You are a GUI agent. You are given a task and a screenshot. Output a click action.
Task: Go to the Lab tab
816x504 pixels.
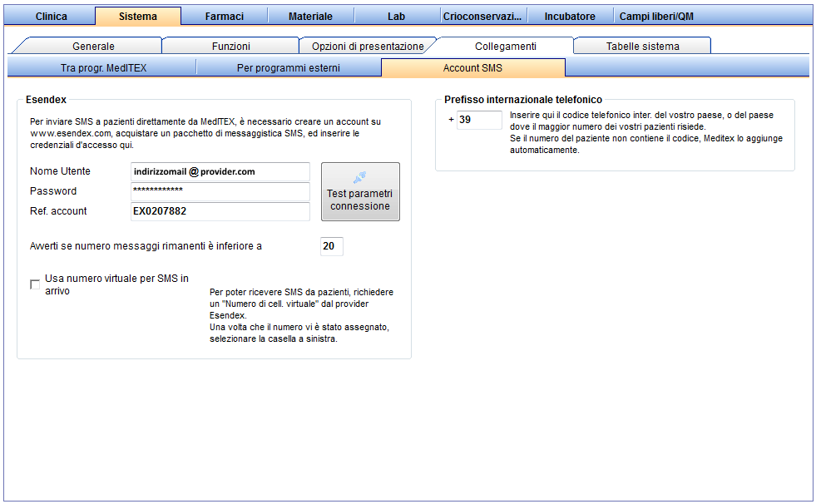click(x=397, y=16)
